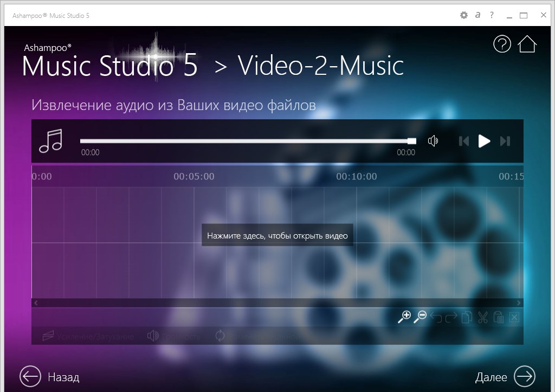Click the 00:10:00 timeline marker
This screenshot has height=392, width=555.
pyautogui.click(x=357, y=176)
